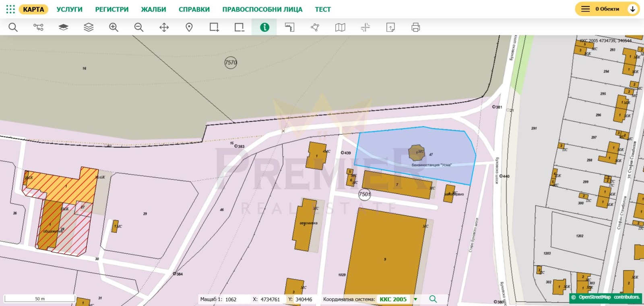Open the УСЛУГИ menu
644x306 pixels.
pyautogui.click(x=69, y=9)
